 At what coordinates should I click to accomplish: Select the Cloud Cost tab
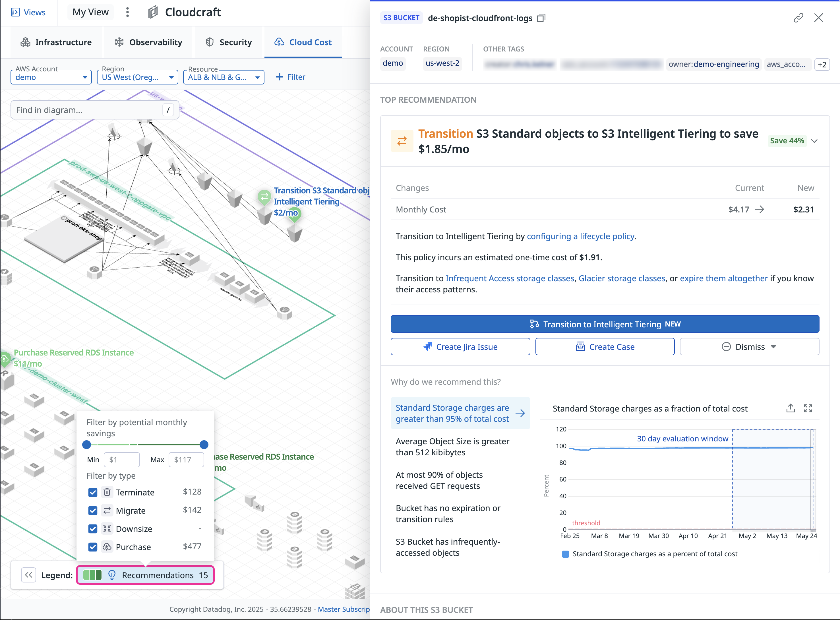pos(303,42)
